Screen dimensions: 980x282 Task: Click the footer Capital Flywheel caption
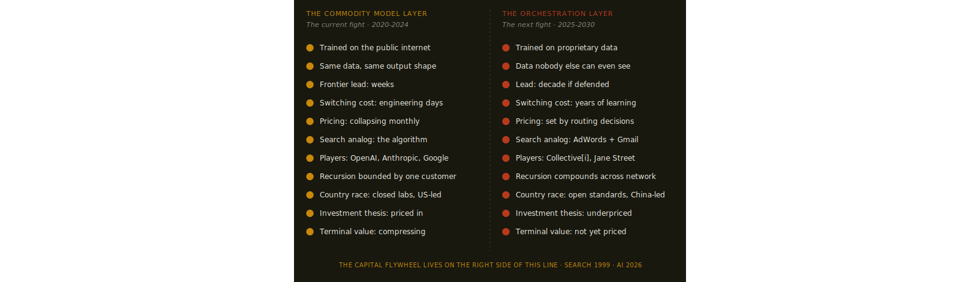[x=491, y=265]
